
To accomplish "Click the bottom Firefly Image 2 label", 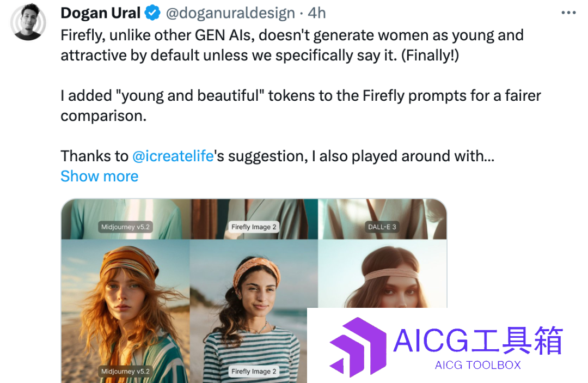I will click(254, 372).
